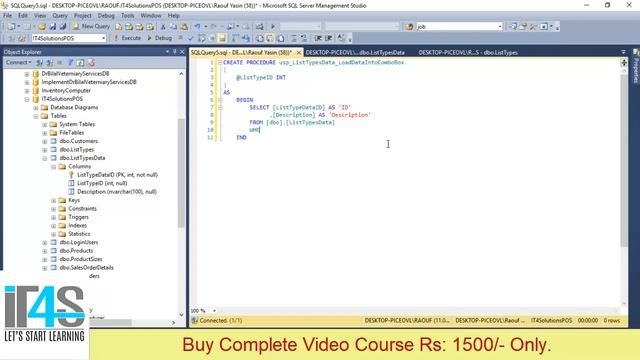The width and height of the screenshot is (640, 360).
Task: Click the Object Explorer filter icon
Action: (70, 62)
